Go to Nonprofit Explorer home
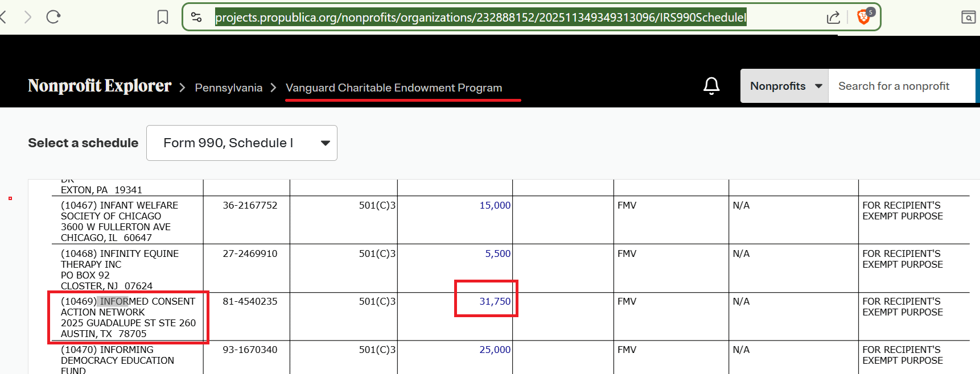 pyautogui.click(x=100, y=86)
